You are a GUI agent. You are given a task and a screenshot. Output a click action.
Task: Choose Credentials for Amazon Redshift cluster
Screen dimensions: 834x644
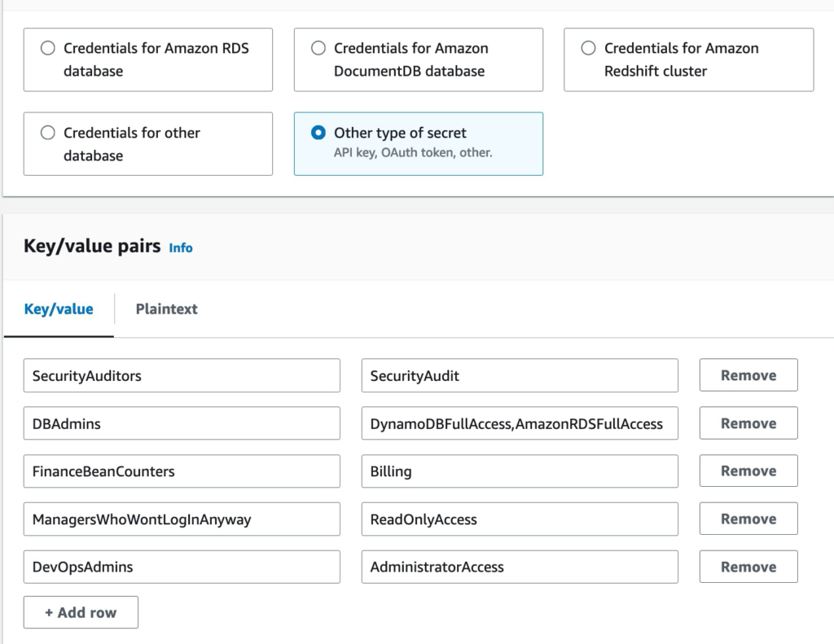pyautogui.click(x=588, y=49)
